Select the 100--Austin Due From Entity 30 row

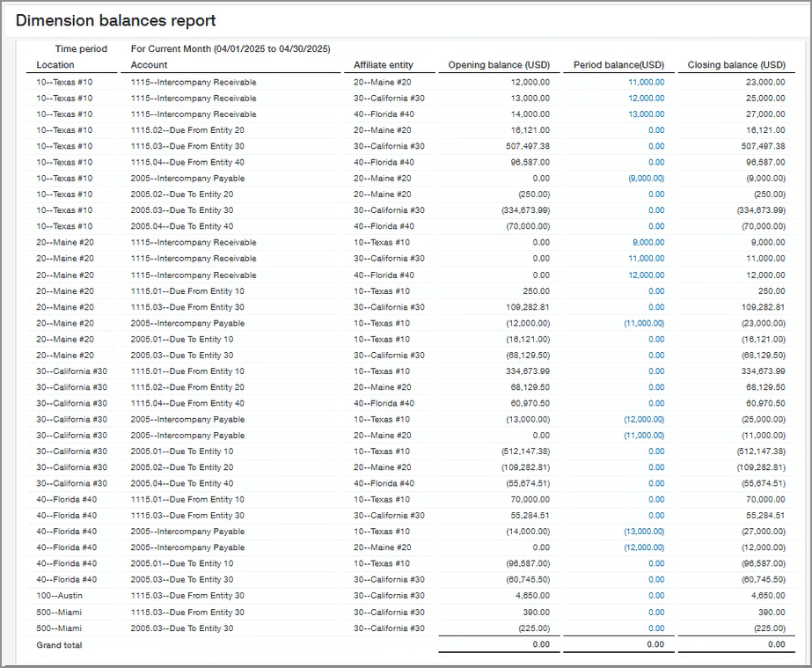tap(264, 595)
